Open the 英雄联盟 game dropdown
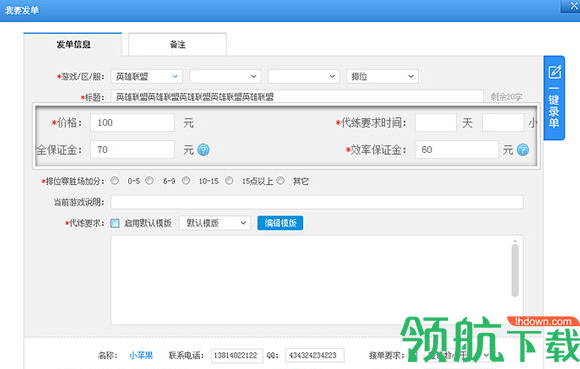The width and height of the screenshot is (580, 369). click(x=146, y=77)
